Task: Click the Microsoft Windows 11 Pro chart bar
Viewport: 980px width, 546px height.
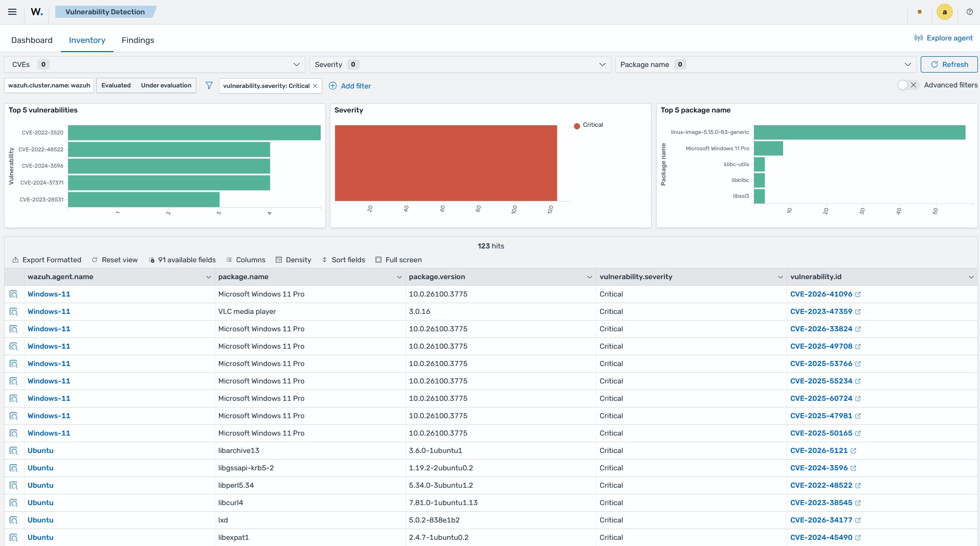Action: [x=768, y=148]
